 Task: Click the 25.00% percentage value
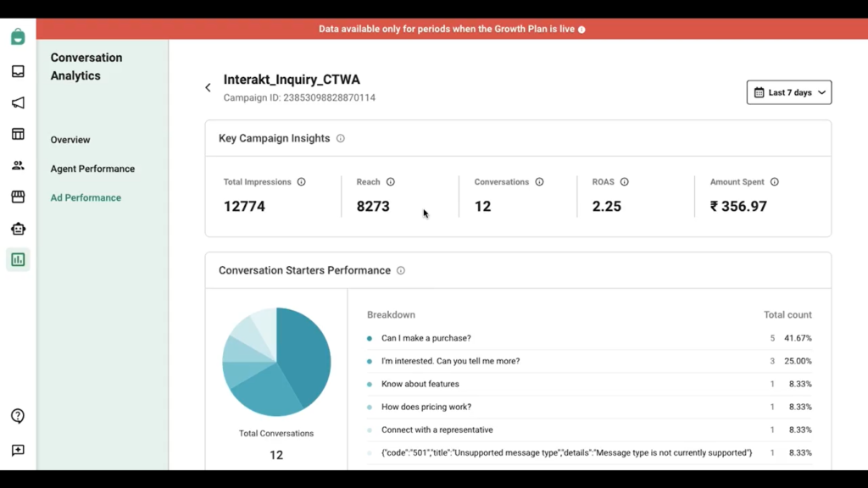coord(798,361)
